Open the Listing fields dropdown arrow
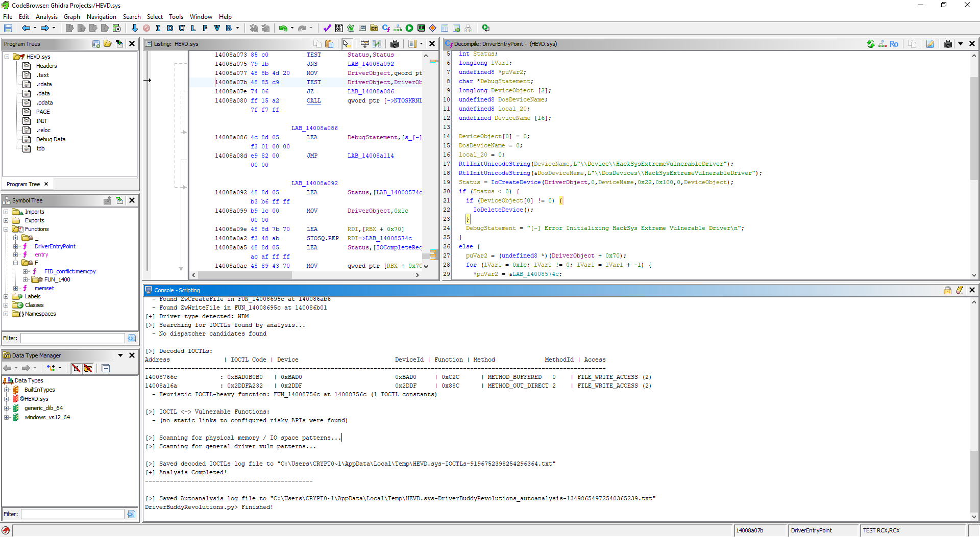 tap(421, 44)
